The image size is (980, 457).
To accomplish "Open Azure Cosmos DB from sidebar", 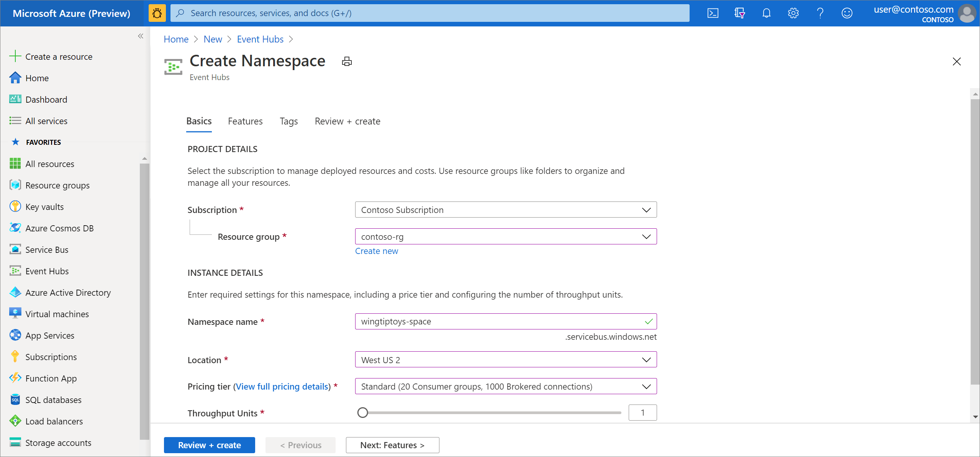I will tap(59, 228).
